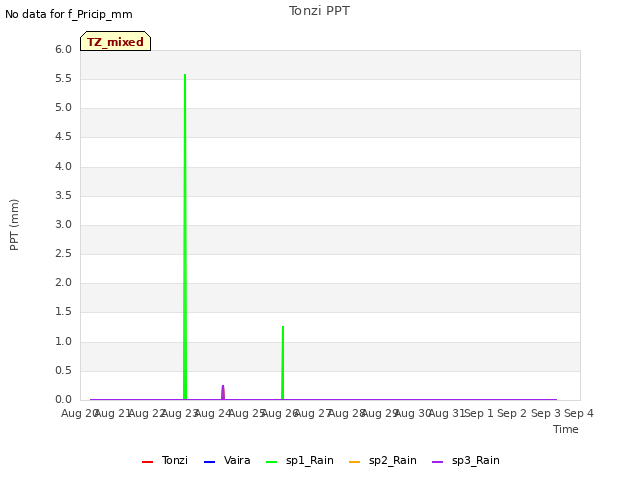Click the green spike near Aug 26
Image resolution: width=640 pixels, height=480 pixels.
[x=282, y=363]
